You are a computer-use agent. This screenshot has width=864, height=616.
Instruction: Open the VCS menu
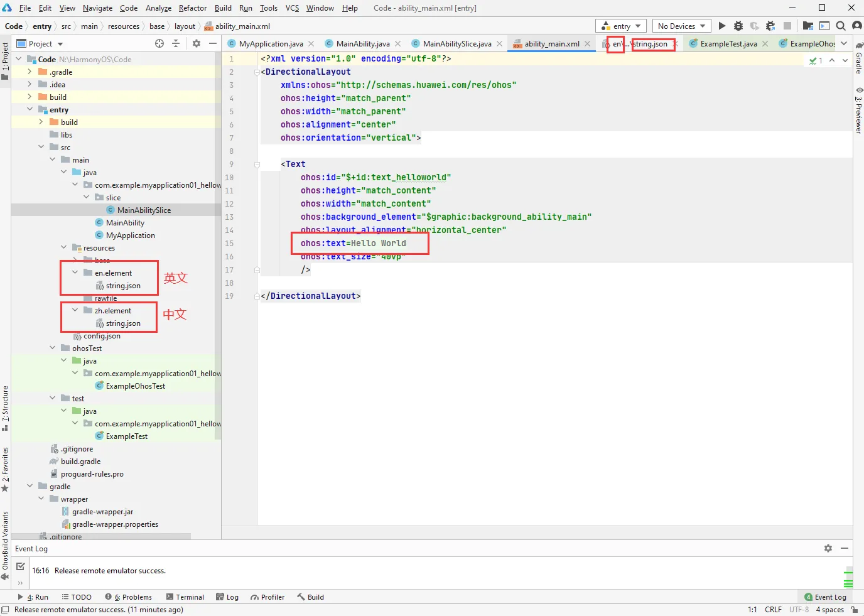click(292, 8)
